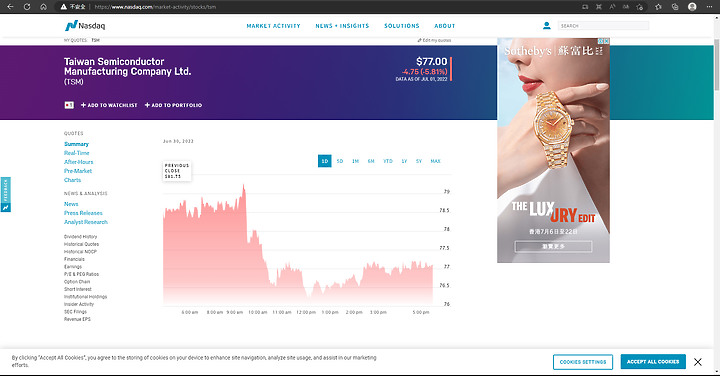Click the ad info icon on Sotheby's ad
Screen dimensions: 720x376
tap(600, 41)
